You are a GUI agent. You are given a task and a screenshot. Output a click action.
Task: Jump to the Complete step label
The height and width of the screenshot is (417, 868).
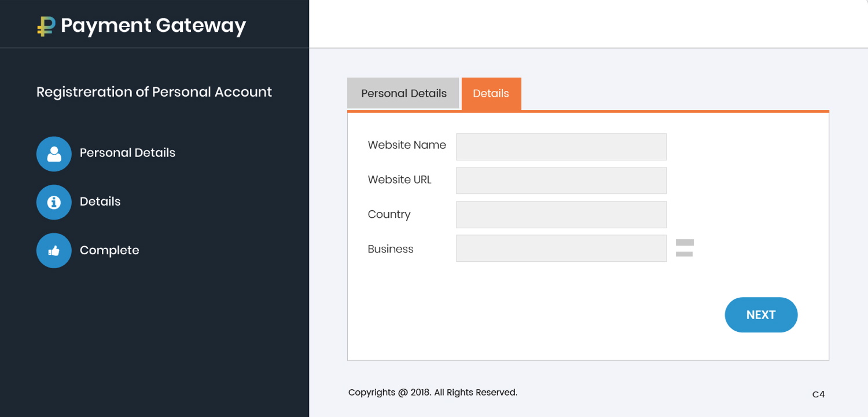tap(109, 250)
